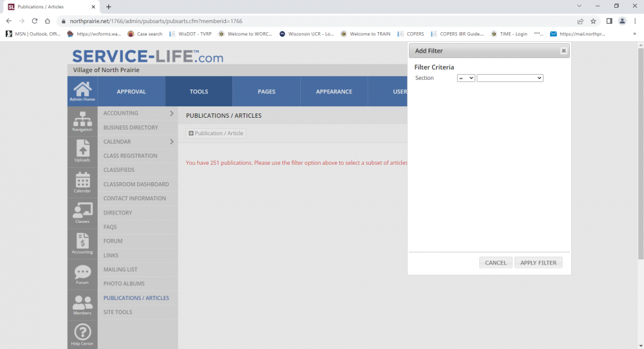Open the Section operator dropdown
Screen dimensions: 644x349
pyautogui.click(x=466, y=78)
